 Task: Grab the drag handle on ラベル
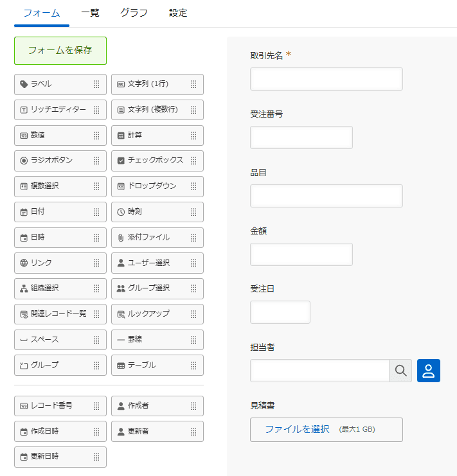point(96,84)
